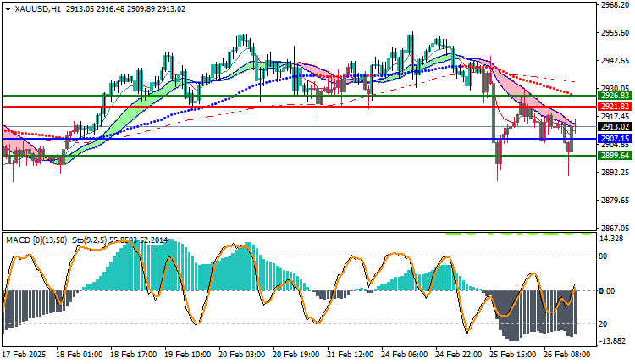Click the 17 Feb 2025 time label
The height and width of the screenshot is (364, 635).
[x=24, y=355]
